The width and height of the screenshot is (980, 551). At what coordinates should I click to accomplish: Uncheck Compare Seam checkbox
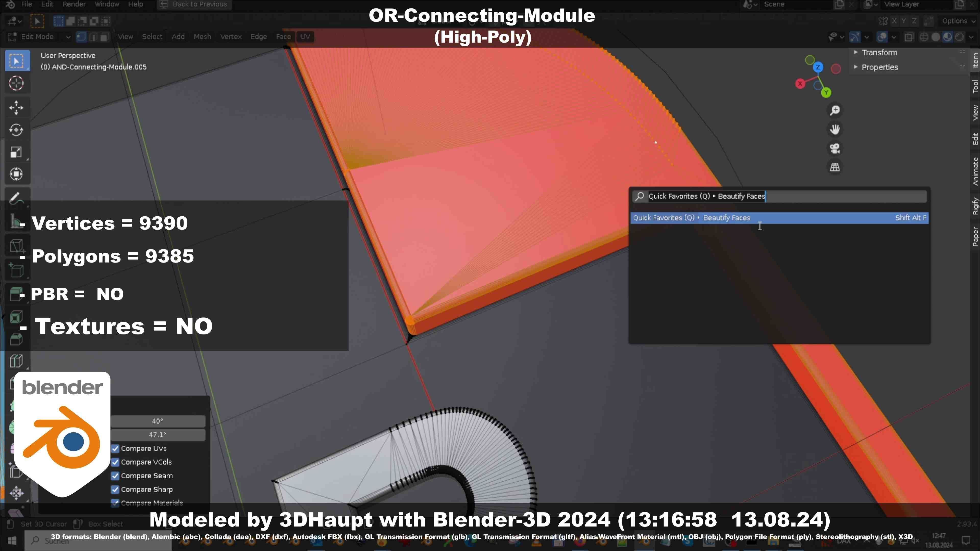[x=115, y=476]
